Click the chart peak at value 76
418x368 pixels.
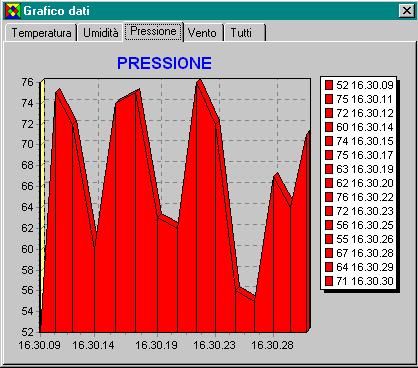click(199, 81)
